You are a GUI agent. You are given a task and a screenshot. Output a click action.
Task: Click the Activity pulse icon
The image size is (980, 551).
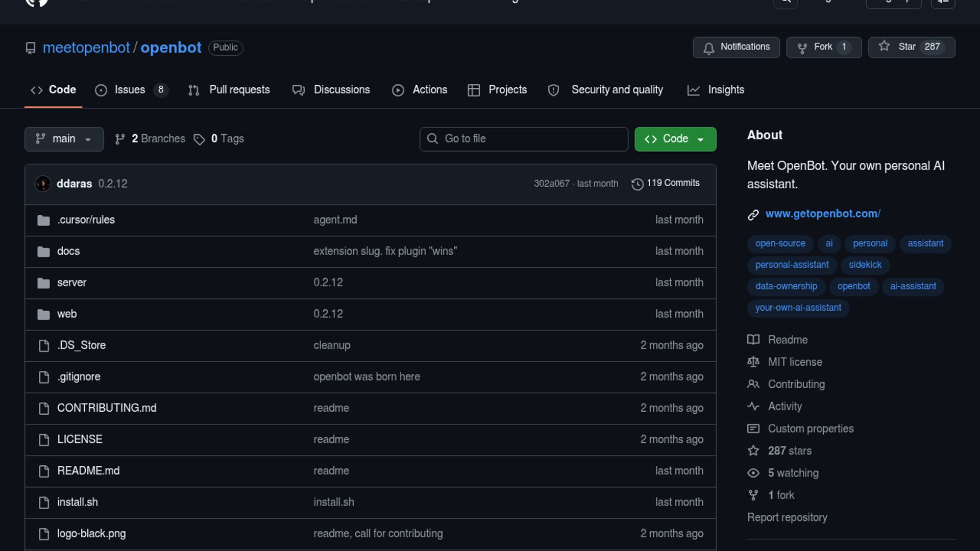tap(753, 407)
